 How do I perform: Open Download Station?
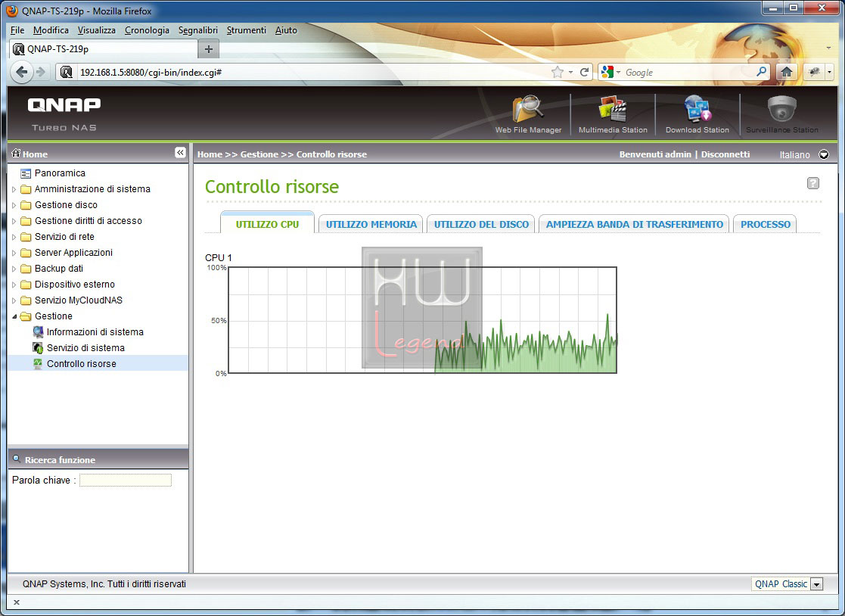pyautogui.click(x=697, y=114)
